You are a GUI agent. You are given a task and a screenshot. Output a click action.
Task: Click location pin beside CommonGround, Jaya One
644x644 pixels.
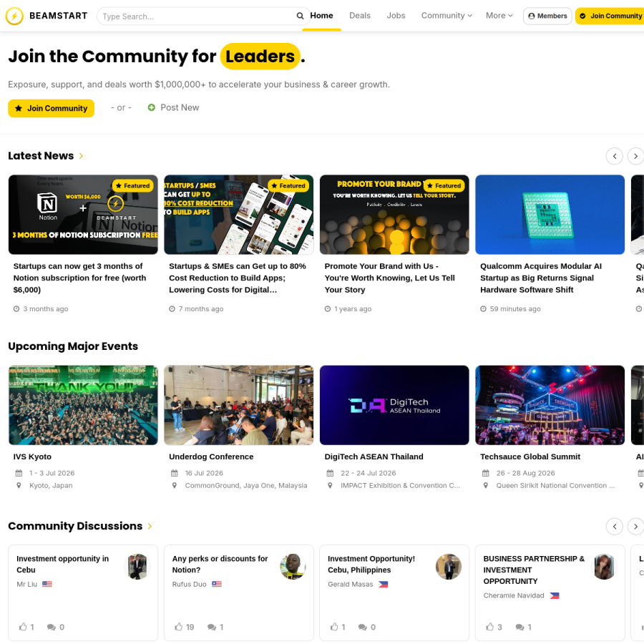coord(175,485)
